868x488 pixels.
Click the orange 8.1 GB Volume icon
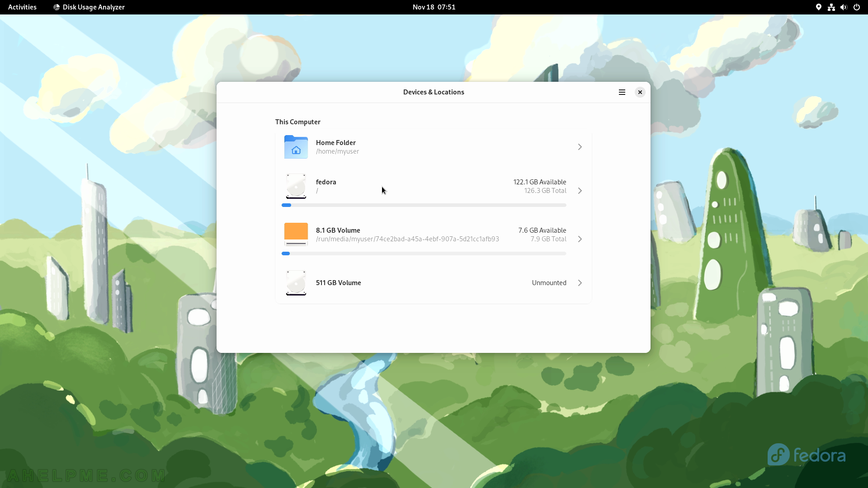point(296,235)
